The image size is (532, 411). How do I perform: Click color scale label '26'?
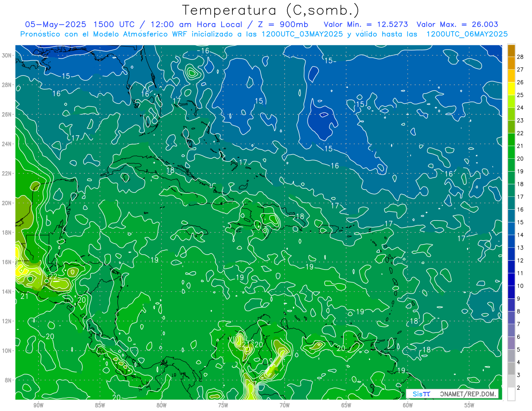click(520, 82)
